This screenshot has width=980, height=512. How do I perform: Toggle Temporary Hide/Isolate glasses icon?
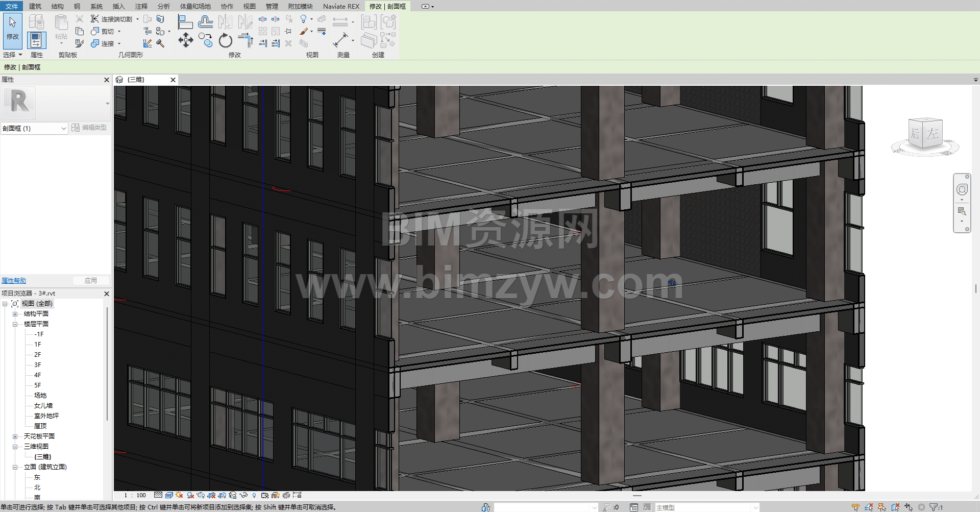(243, 495)
